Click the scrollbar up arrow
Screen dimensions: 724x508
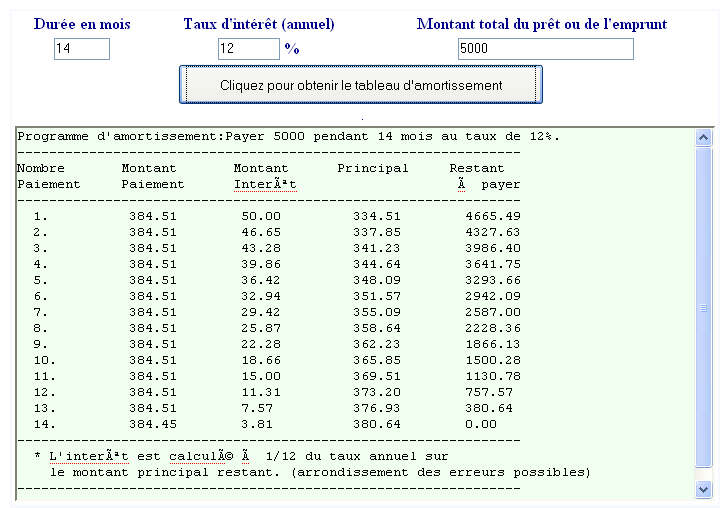pyautogui.click(x=703, y=137)
